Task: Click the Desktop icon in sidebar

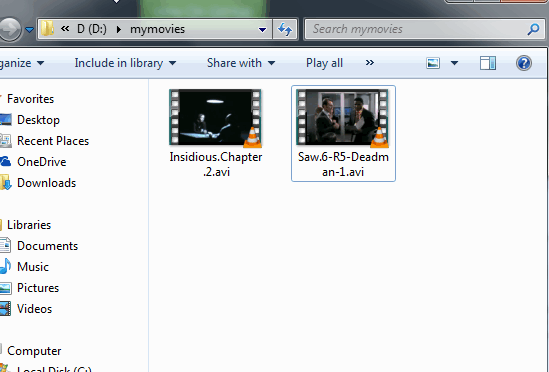Action: tap(6, 120)
